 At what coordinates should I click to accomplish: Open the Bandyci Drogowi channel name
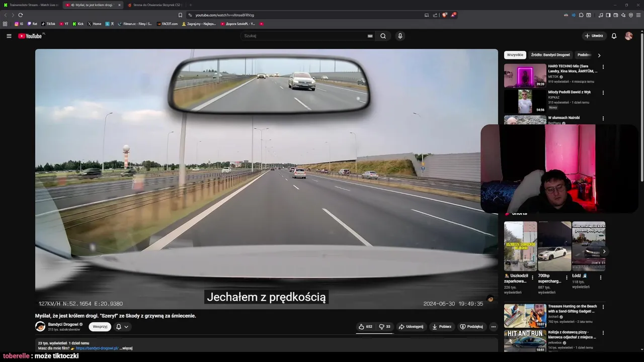click(62, 324)
